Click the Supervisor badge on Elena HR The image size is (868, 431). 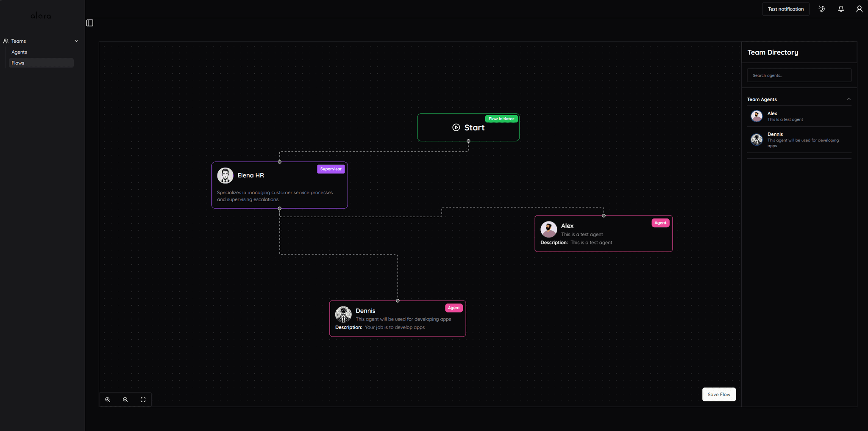tap(331, 169)
